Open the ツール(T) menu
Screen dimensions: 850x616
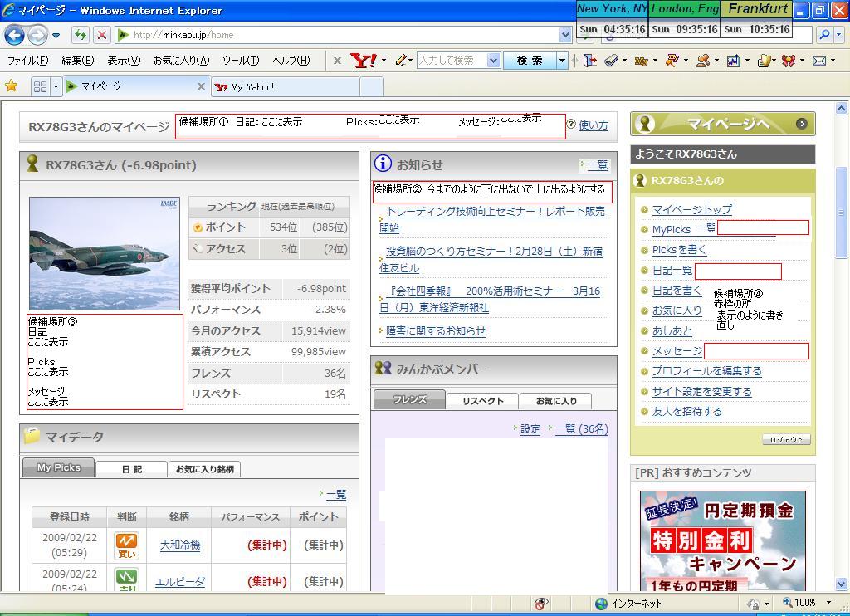pos(241,61)
